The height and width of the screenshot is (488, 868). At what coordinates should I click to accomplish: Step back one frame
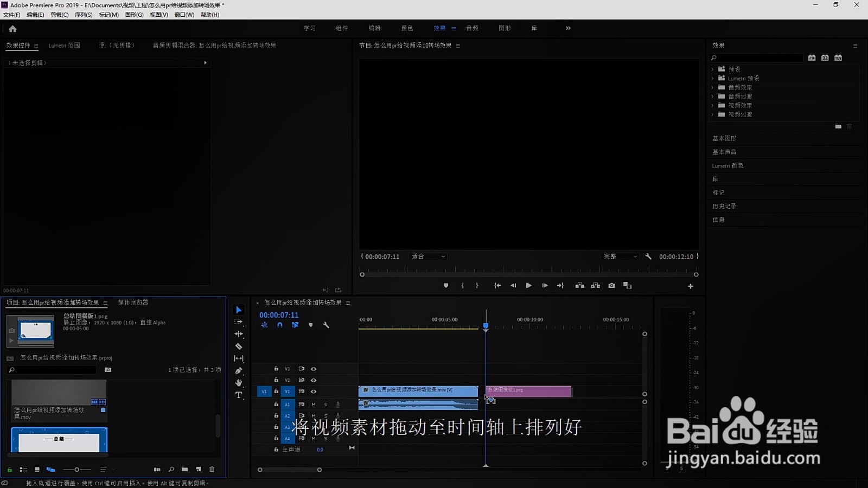pyautogui.click(x=513, y=286)
